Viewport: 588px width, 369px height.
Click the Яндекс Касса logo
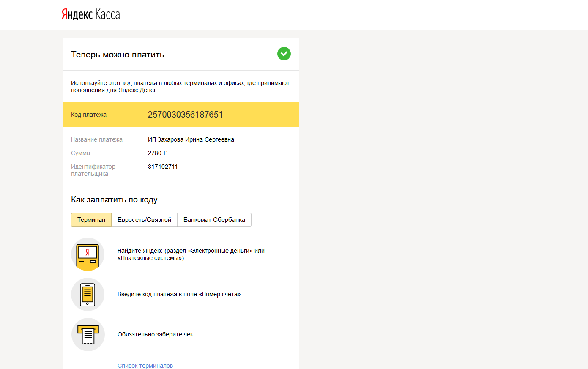pos(90,14)
